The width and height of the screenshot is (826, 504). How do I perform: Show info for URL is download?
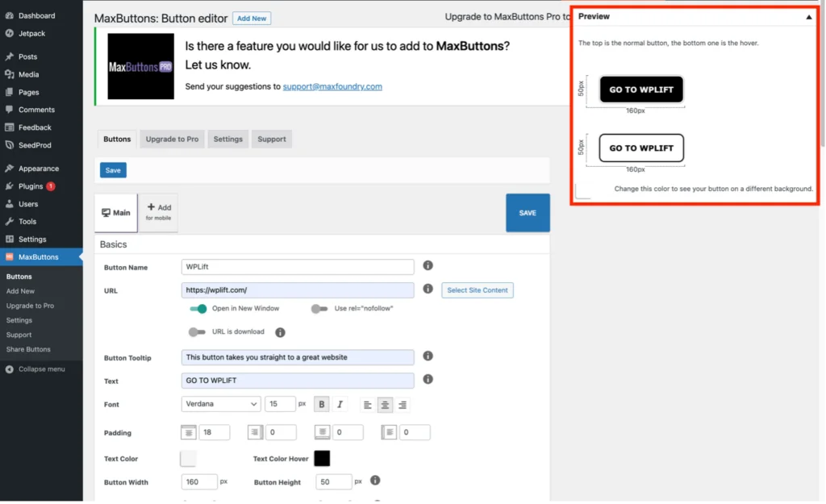point(280,332)
